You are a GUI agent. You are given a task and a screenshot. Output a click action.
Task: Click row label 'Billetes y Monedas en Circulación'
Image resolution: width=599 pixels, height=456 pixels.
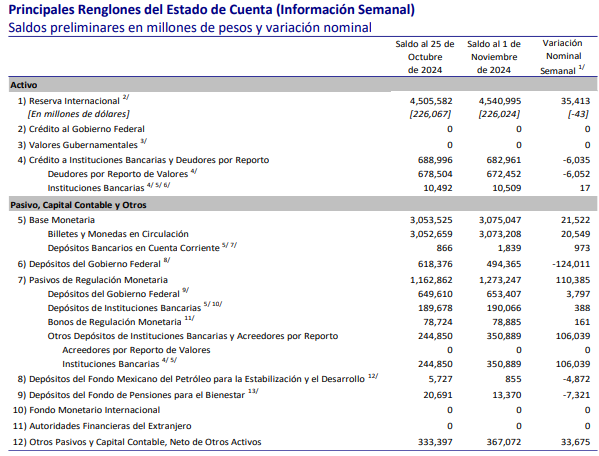point(118,234)
